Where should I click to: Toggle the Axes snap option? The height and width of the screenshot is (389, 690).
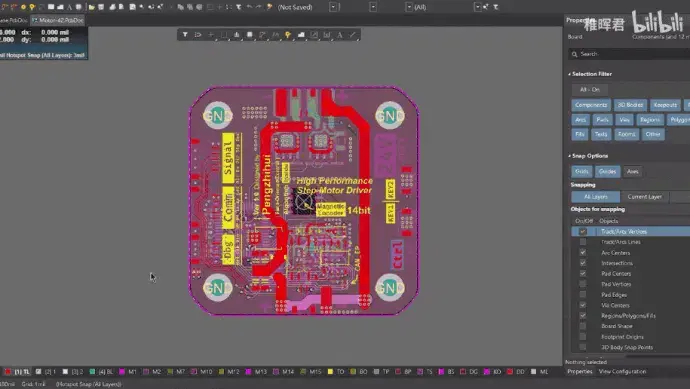[x=632, y=171]
